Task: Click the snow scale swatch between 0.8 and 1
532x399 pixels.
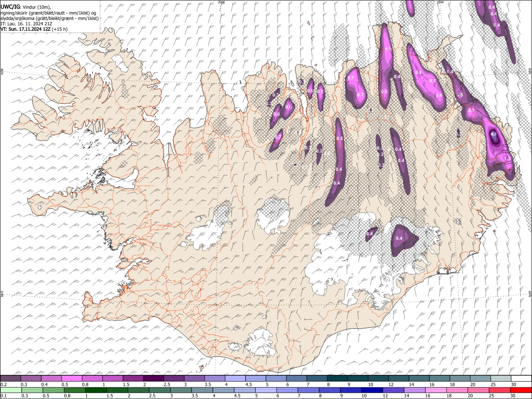Action: [x=92, y=378]
